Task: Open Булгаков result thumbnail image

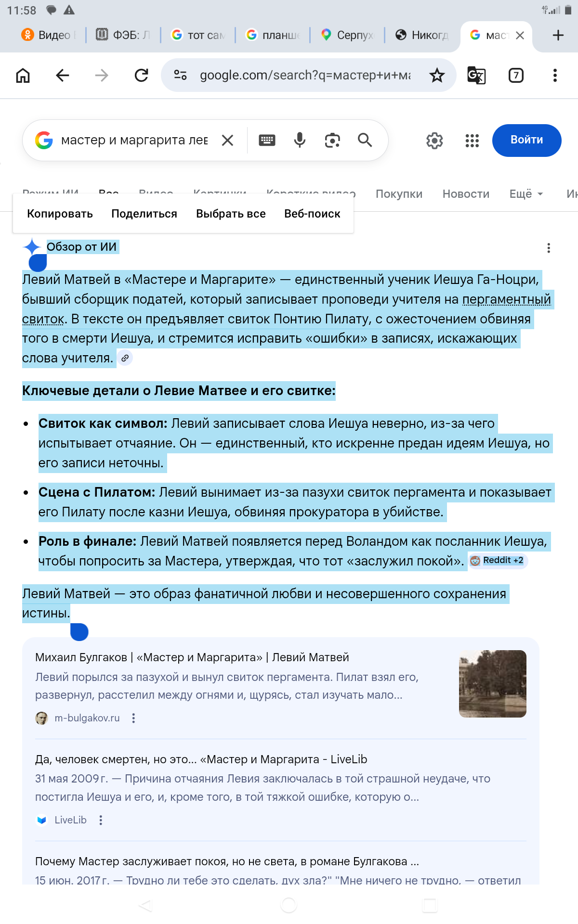Action: (x=492, y=683)
